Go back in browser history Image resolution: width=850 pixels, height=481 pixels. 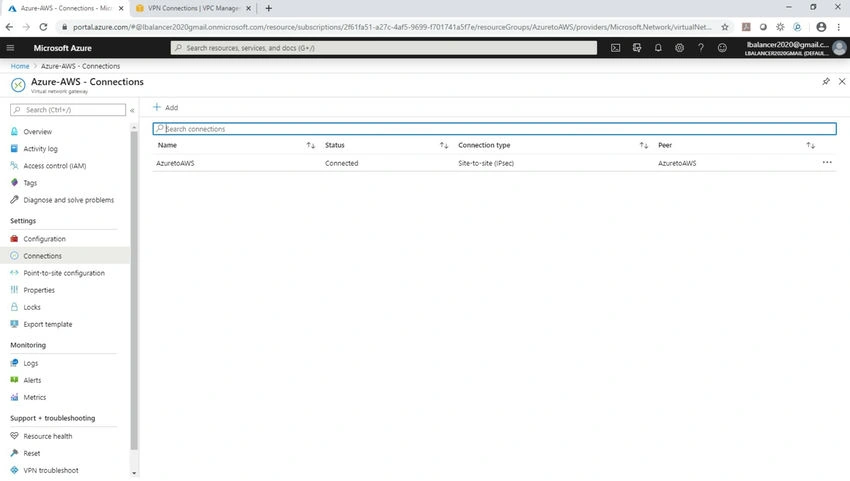tap(9, 27)
